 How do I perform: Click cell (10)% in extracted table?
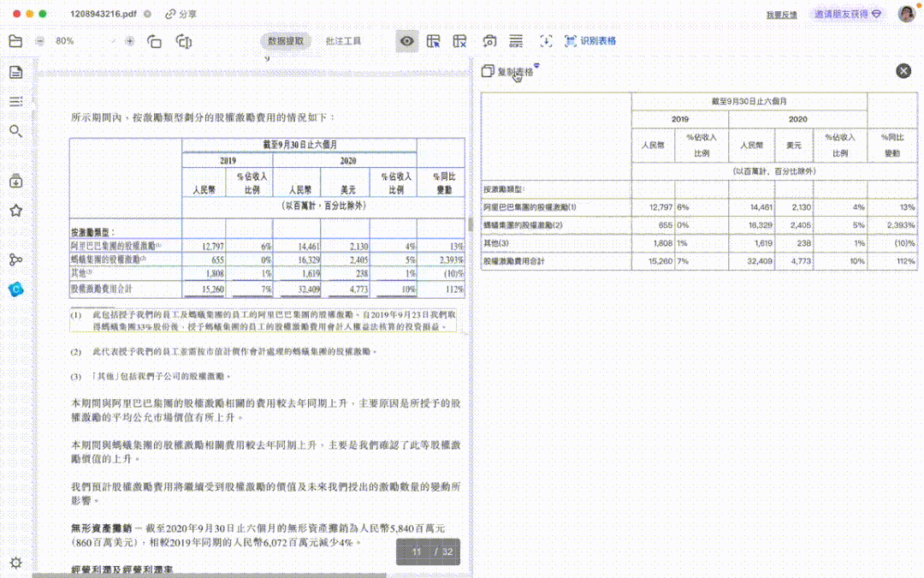click(x=892, y=243)
